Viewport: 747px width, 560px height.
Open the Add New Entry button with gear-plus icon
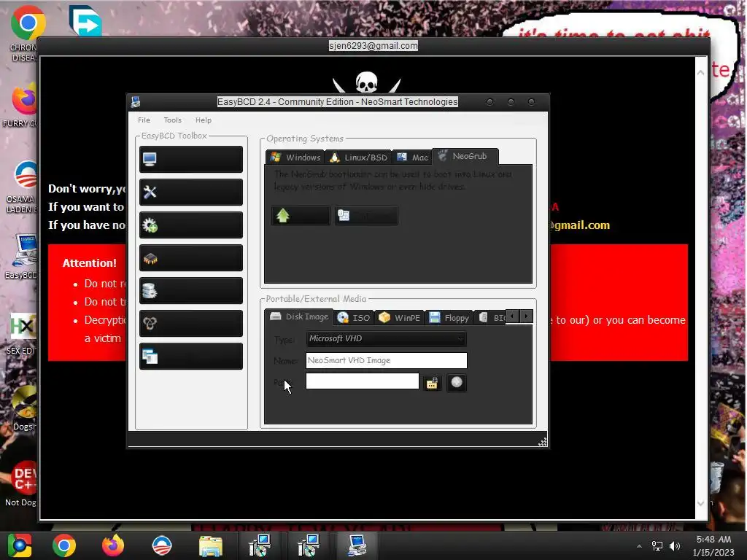pos(191,225)
